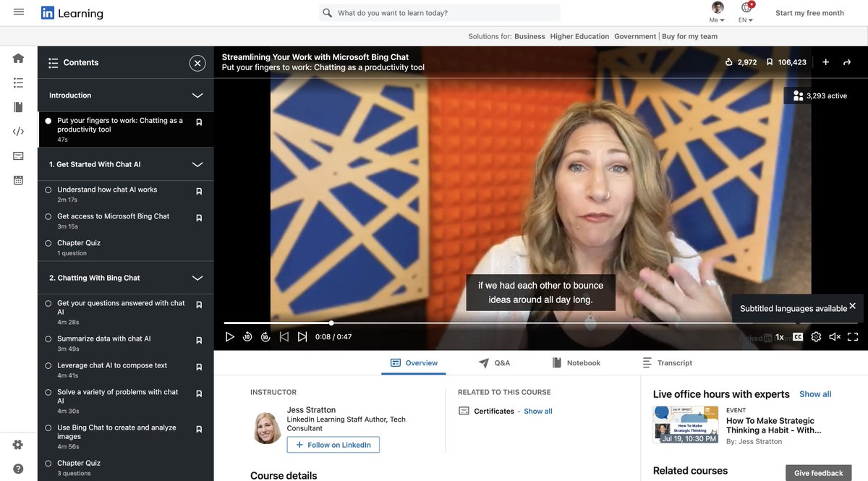Open the code brackets icon in sidebar
Screen dimensions: 868x481
(x=19, y=132)
